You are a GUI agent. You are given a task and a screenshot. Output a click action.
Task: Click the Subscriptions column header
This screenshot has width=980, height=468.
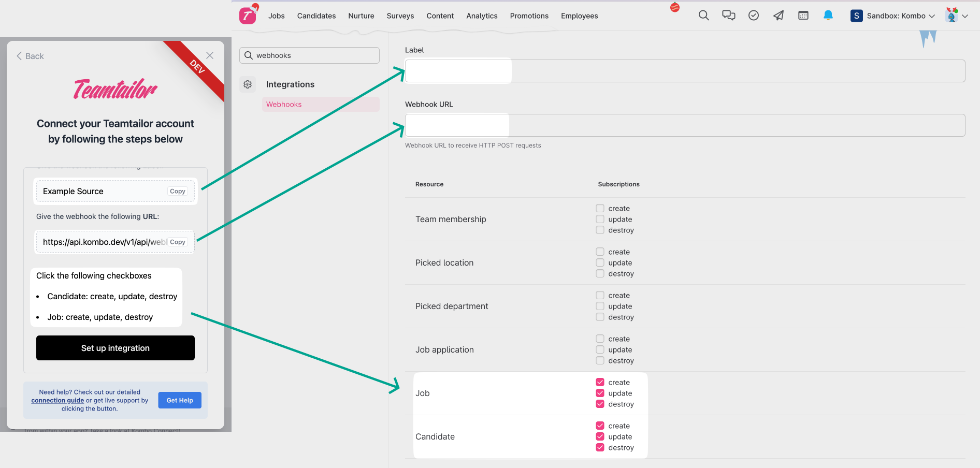(x=618, y=184)
